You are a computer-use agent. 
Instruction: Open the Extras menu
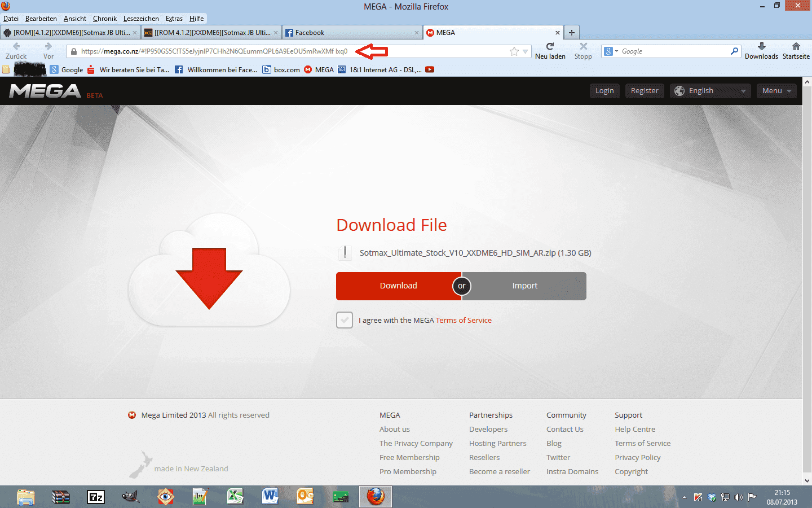tap(174, 19)
